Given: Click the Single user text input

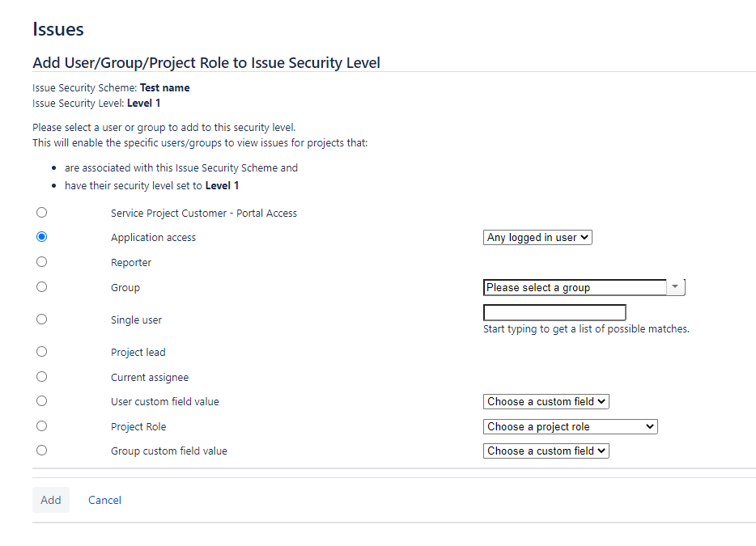Looking at the screenshot, I should [554, 312].
